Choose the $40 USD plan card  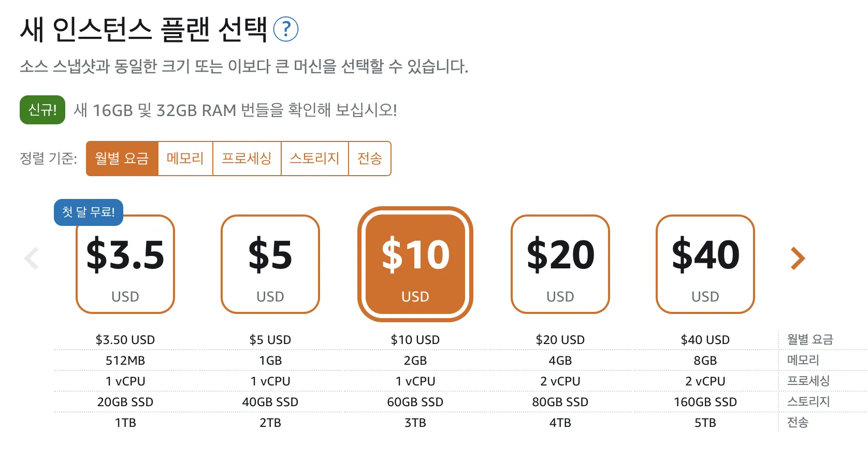(x=705, y=264)
